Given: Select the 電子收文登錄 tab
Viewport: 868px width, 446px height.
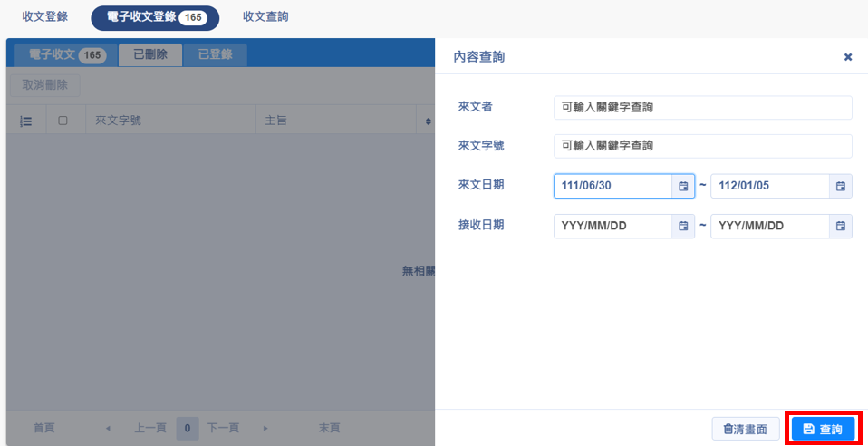Looking at the screenshot, I should pos(154,17).
